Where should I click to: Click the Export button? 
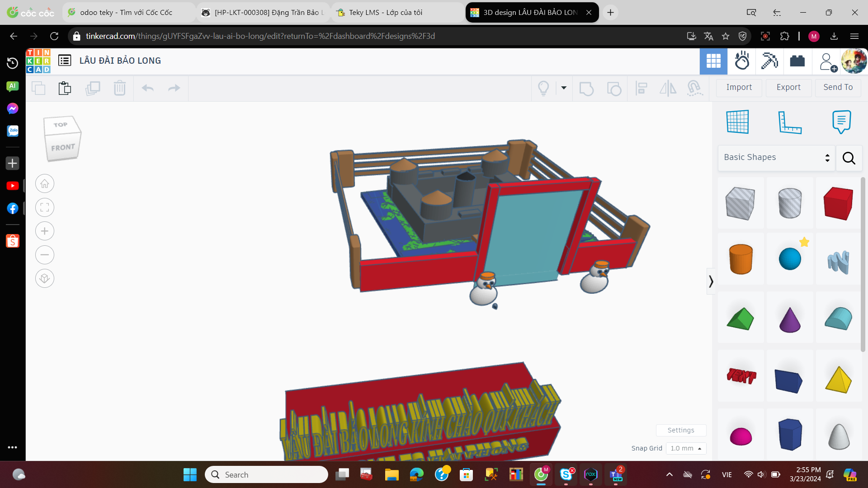point(788,87)
